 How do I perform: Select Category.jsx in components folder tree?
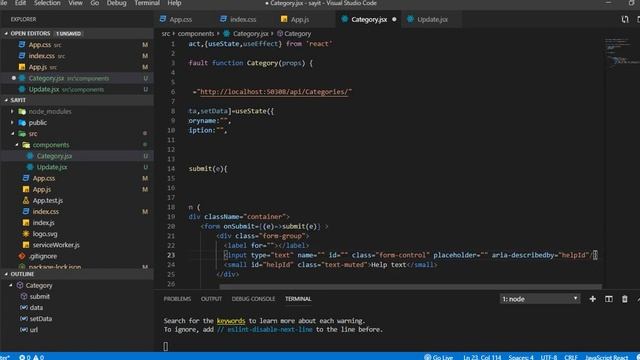54,156
